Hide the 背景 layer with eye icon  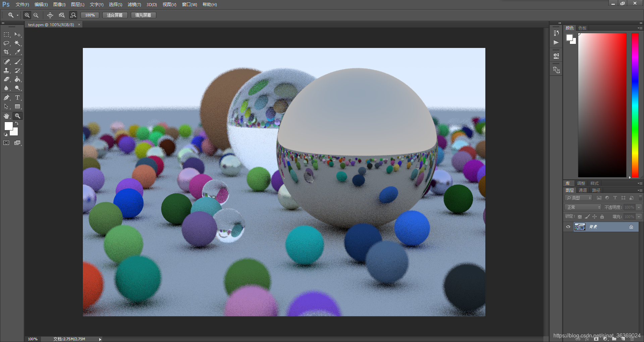click(568, 227)
